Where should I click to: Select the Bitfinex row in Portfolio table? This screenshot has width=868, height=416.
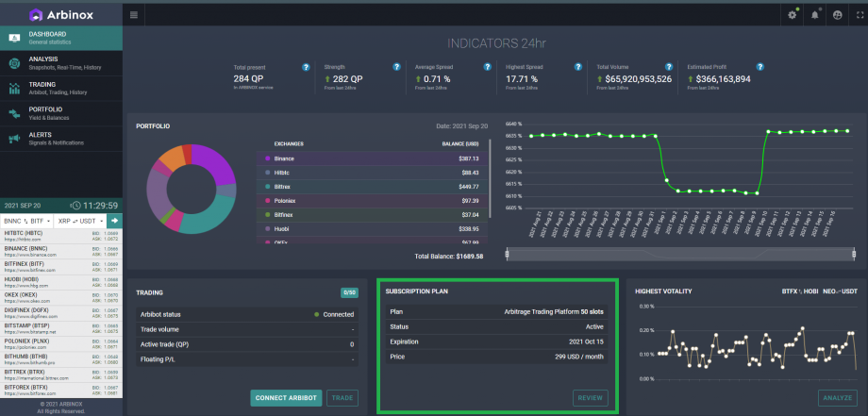click(372, 214)
